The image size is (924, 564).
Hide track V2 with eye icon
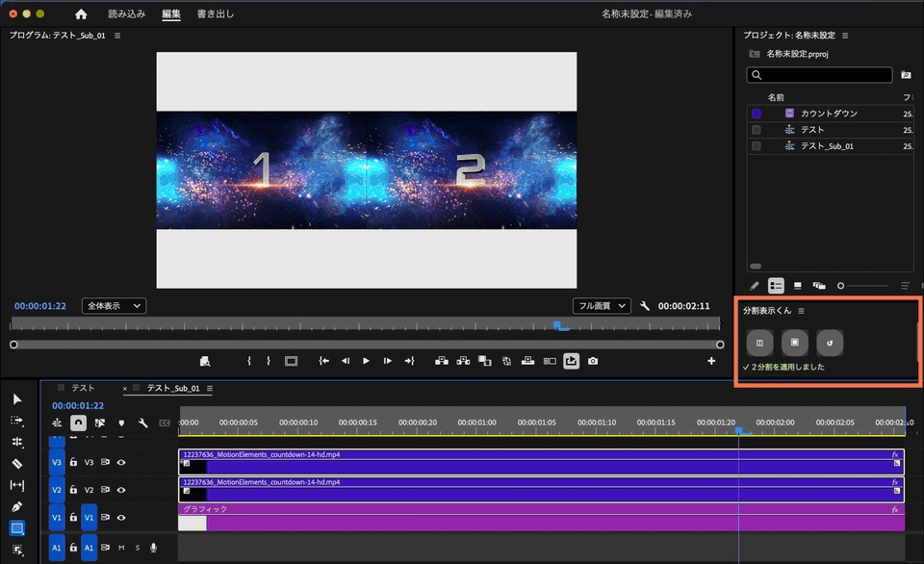121,490
